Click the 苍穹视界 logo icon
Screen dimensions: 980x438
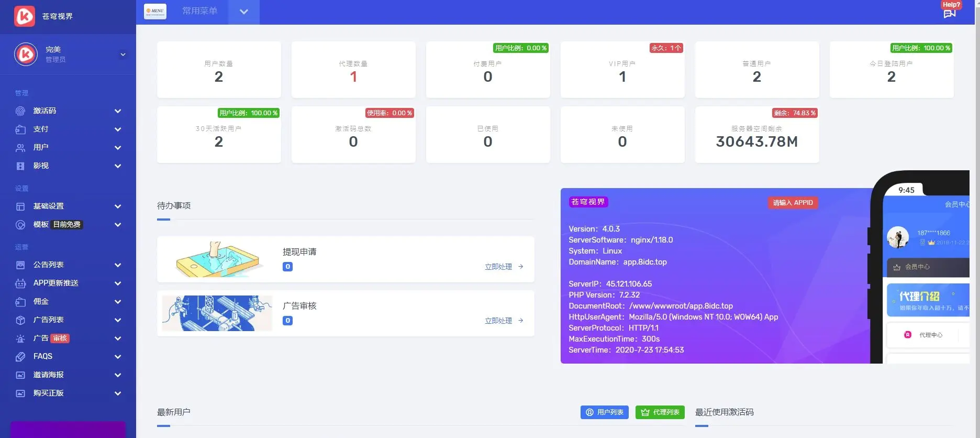25,16
